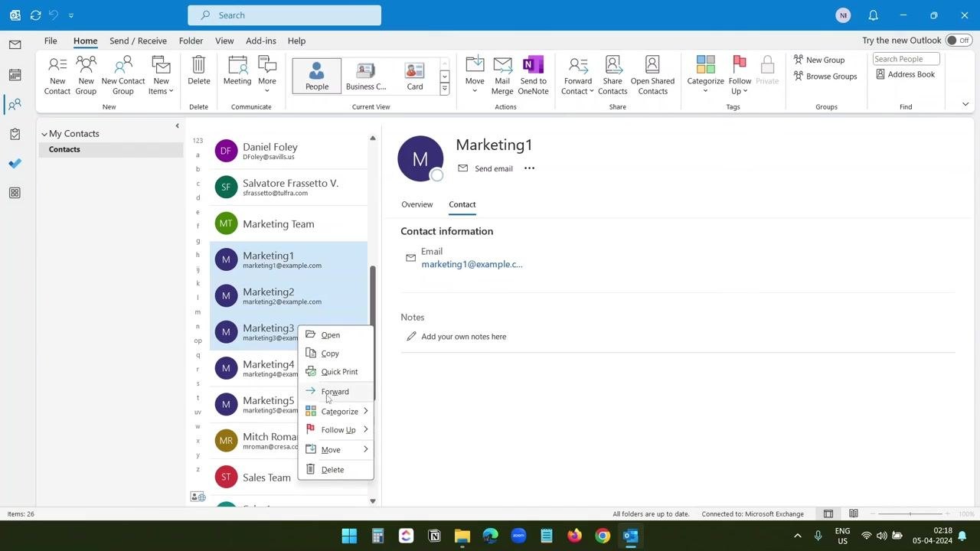Choose Quick Print in context menu

pyautogui.click(x=336, y=372)
